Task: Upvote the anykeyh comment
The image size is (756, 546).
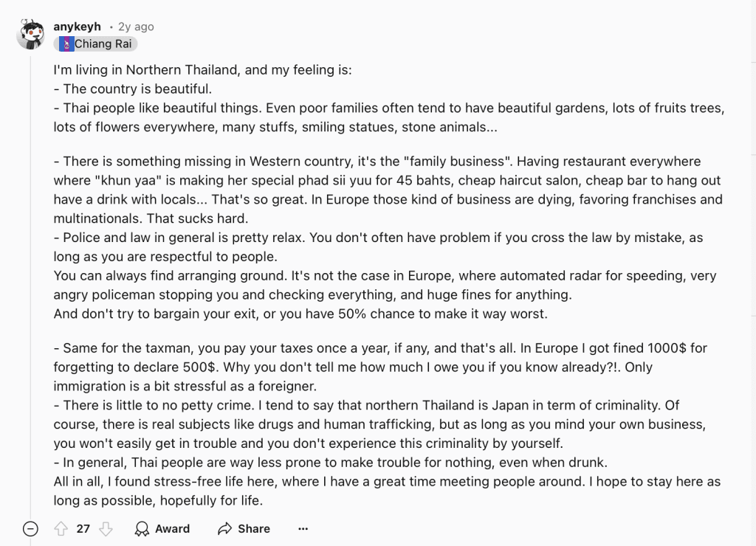Action: (61, 528)
